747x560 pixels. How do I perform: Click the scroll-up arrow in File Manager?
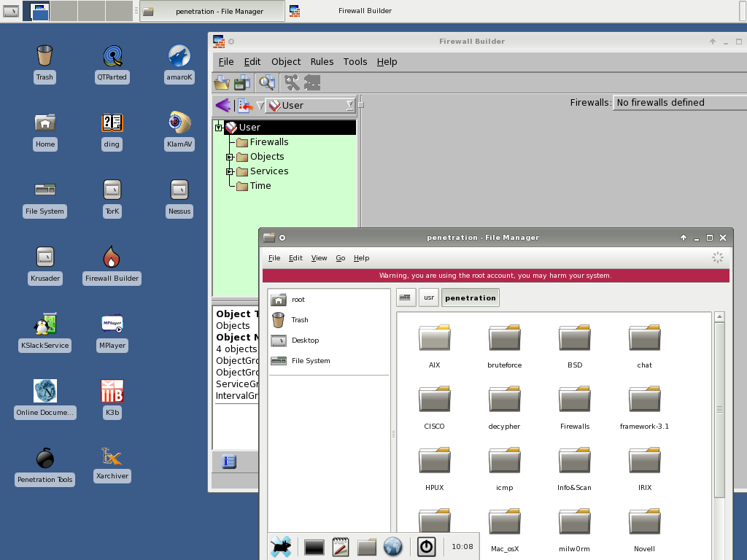(x=720, y=316)
